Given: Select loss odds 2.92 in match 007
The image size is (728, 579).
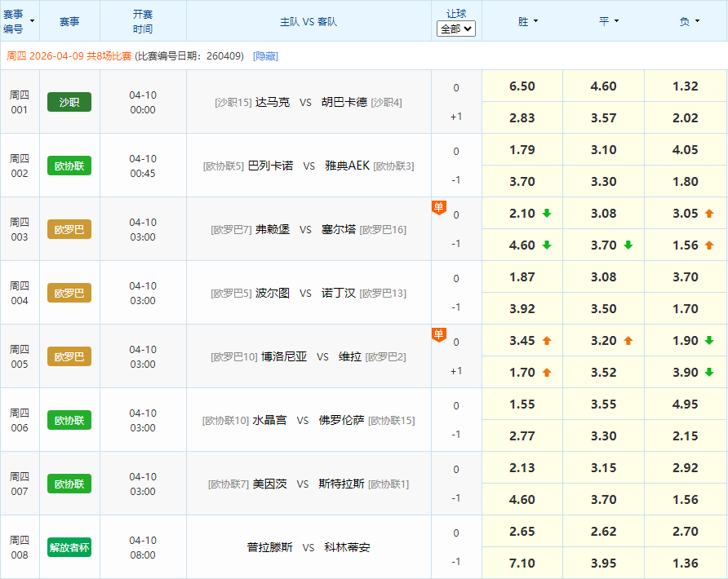Looking at the screenshot, I should [686, 467].
